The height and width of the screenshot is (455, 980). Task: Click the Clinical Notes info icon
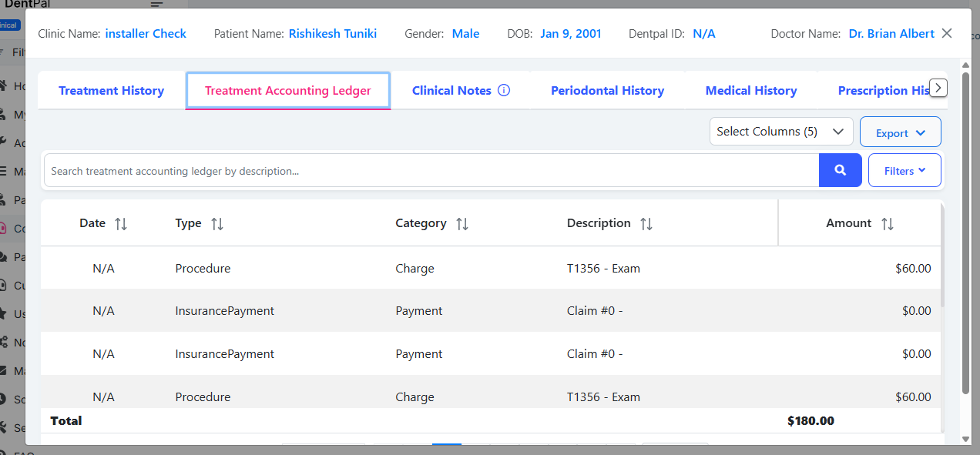pos(504,90)
